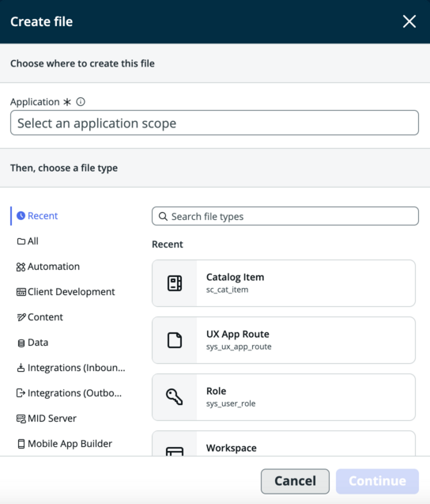
Task: Select the All category
Action: click(x=28, y=241)
